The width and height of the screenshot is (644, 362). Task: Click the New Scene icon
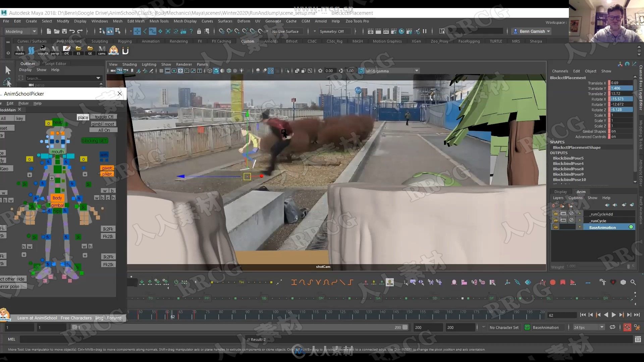click(49, 31)
